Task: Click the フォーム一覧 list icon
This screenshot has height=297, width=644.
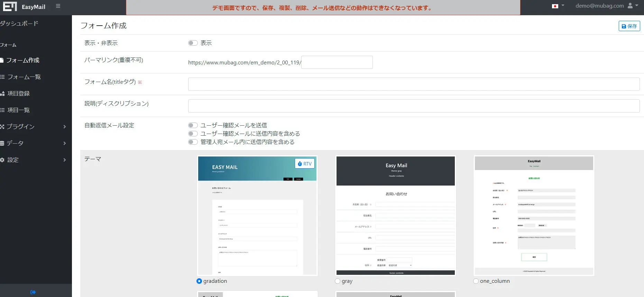Action: pos(2,77)
